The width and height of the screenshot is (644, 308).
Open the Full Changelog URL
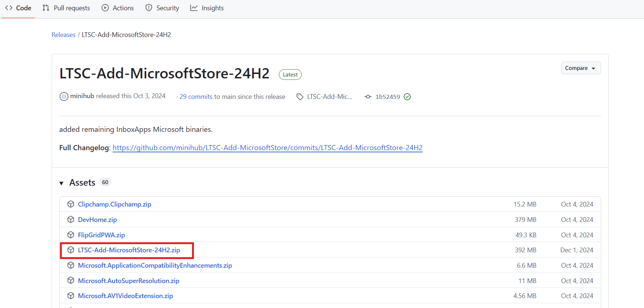point(267,148)
